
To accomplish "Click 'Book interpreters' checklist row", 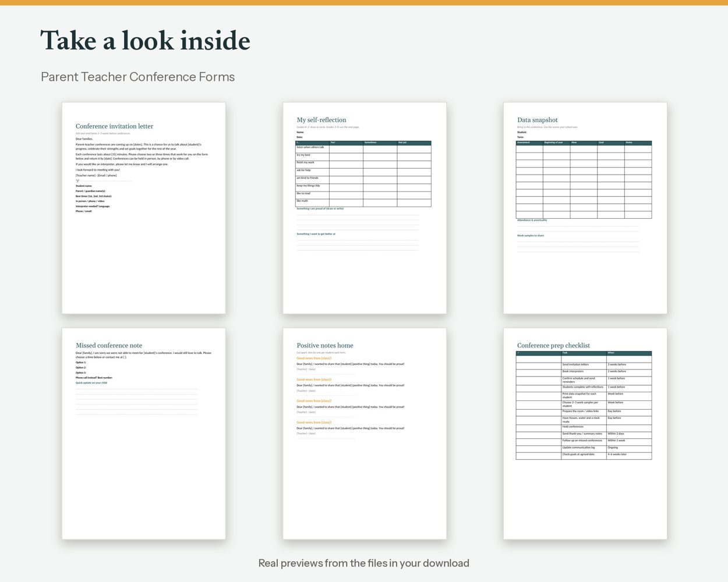I will (584, 372).
